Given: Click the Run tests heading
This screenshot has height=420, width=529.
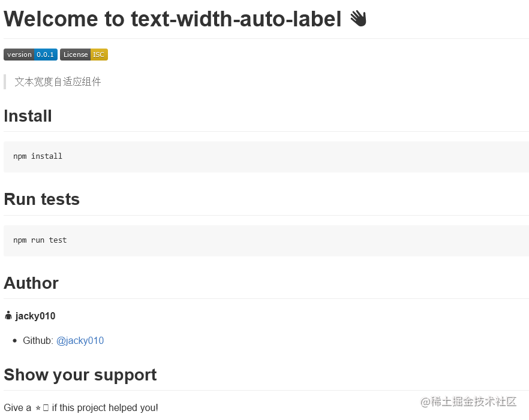Looking at the screenshot, I should tap(42, 199).
